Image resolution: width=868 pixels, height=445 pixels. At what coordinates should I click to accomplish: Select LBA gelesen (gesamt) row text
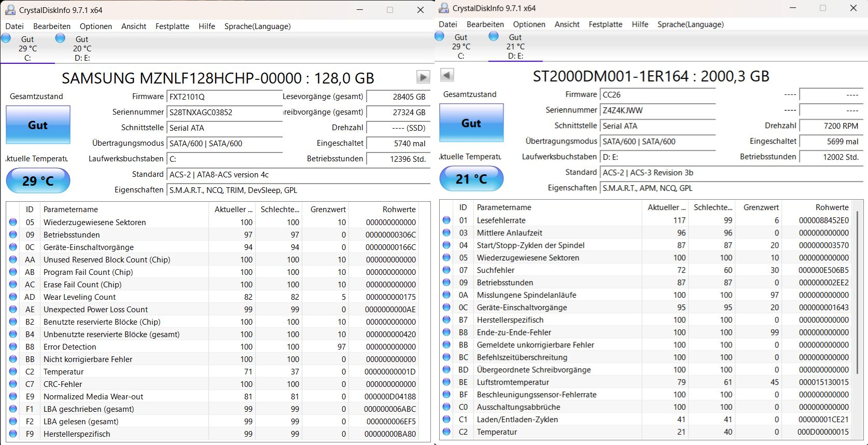pyautogui.click(x=81, y=421)
